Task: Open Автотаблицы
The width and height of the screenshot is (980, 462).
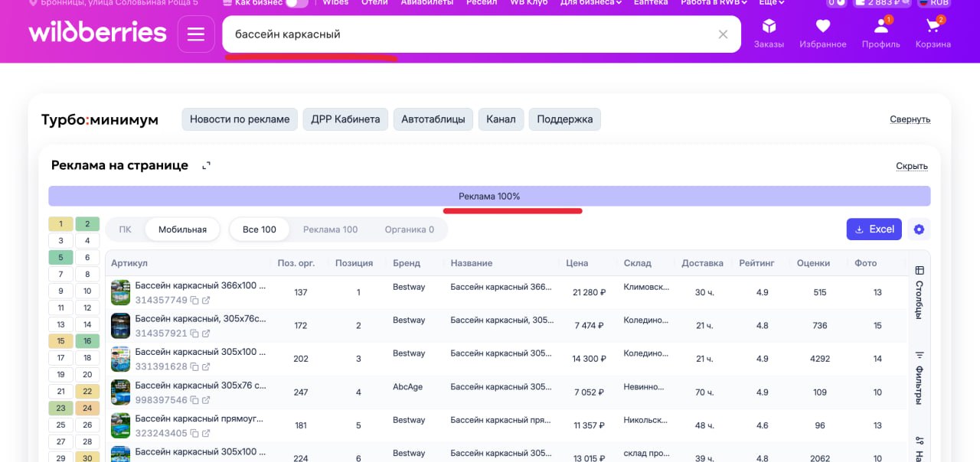Action: [x=433, y=119]
